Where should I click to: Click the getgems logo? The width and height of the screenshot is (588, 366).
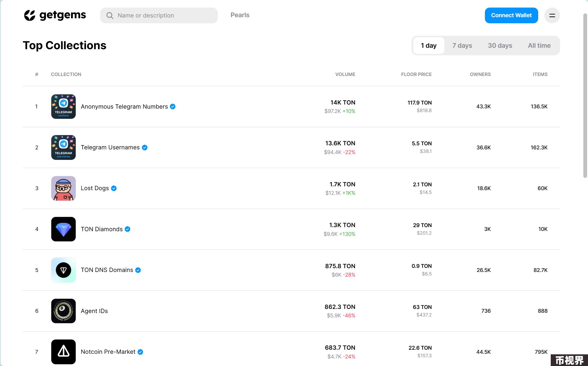[55, 15]
